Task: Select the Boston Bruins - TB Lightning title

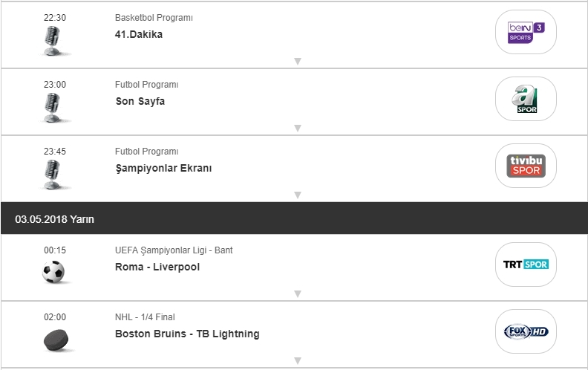Action: pyautogui.click(x=187, y=334)
